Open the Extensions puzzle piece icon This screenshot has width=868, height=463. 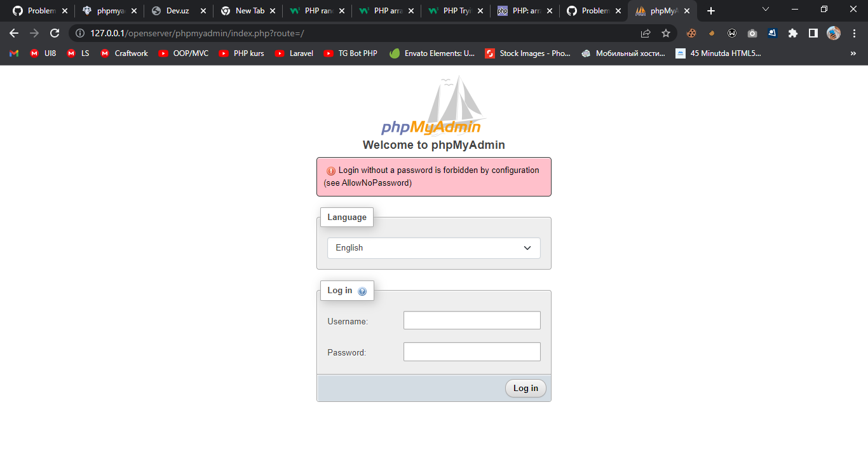tap(792, 33)
